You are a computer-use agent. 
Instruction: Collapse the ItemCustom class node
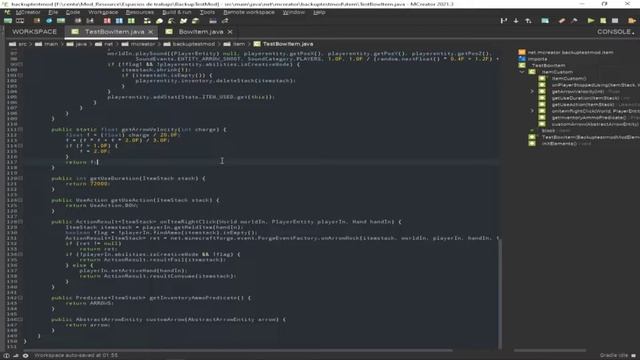pos(522,72)
